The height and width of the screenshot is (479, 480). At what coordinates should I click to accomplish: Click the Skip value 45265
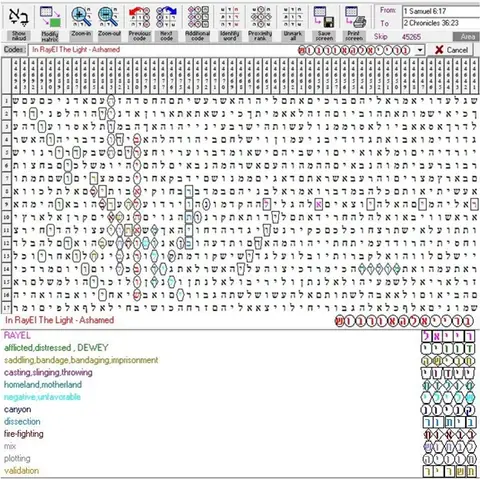pyautogui.click(x=411, y=37)
